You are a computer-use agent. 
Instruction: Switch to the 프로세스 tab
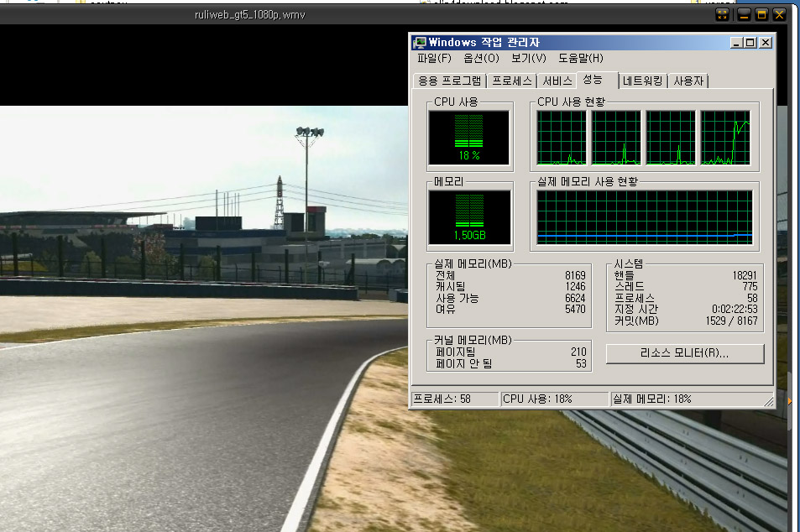[x=512, y=81]
